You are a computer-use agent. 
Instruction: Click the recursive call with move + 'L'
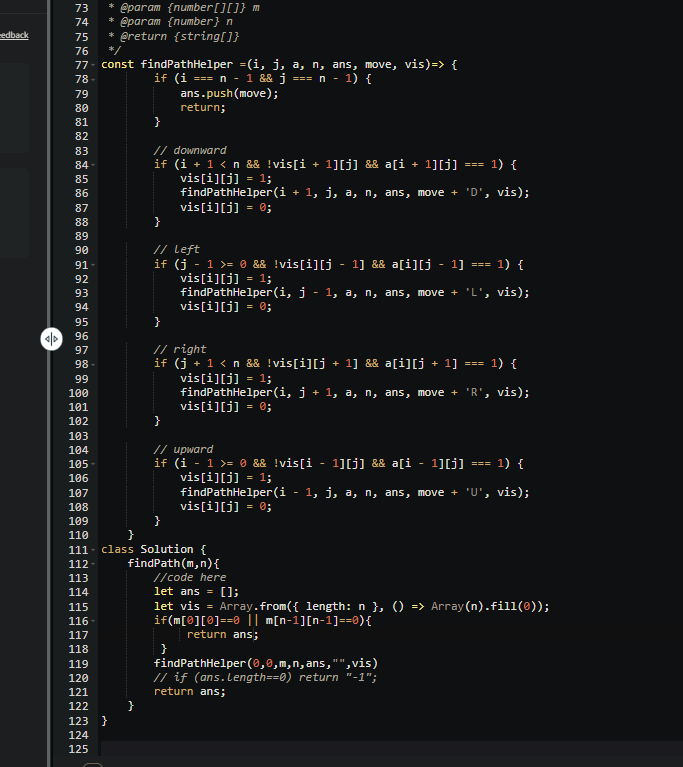355,292
